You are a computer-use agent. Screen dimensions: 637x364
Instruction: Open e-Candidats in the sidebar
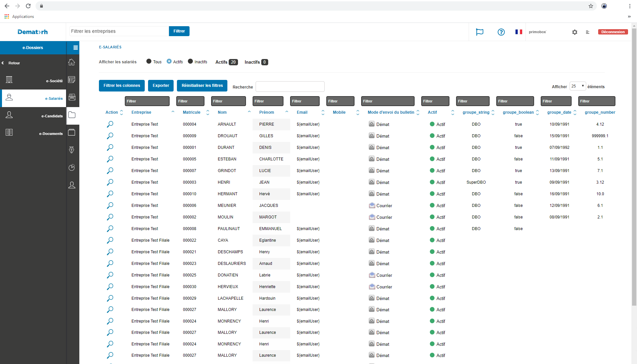[33, 116]
